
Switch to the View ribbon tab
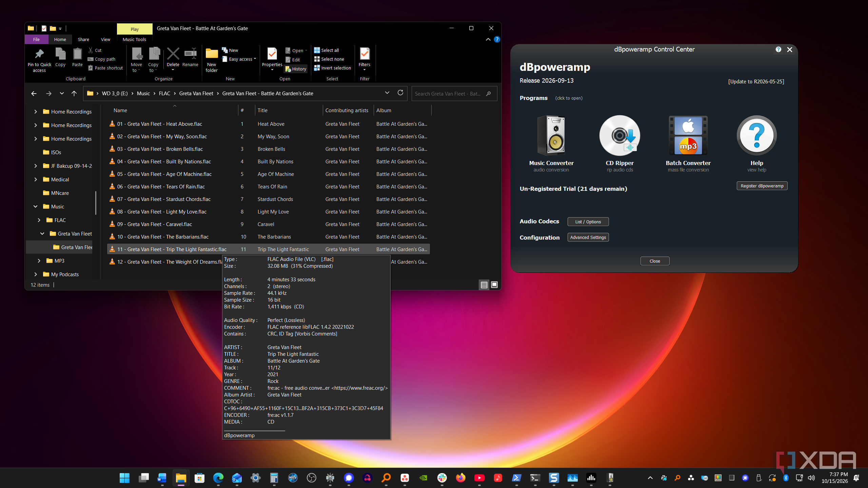coord(105,39)
